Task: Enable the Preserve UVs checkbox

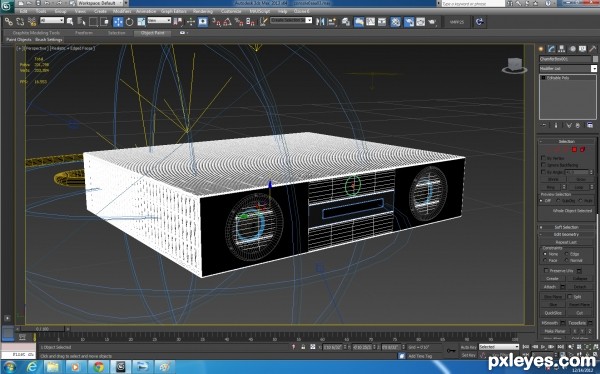Action: [x=546, y=271]
